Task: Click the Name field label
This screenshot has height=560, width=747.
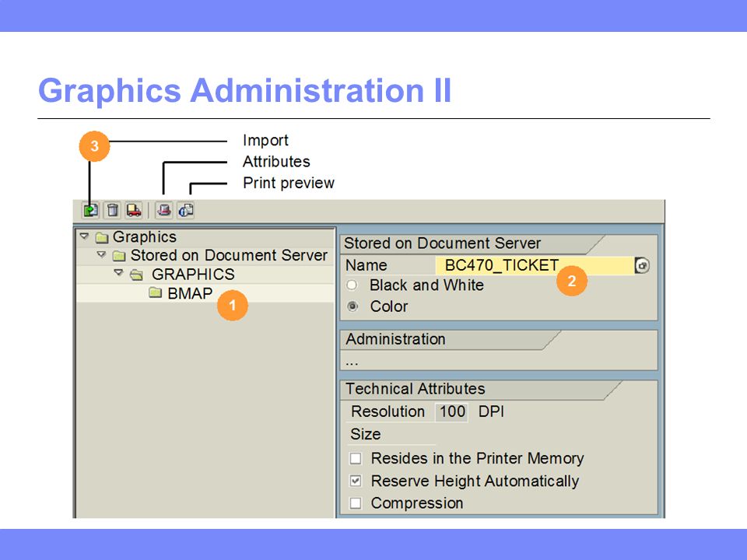Action: click(366, 265)
